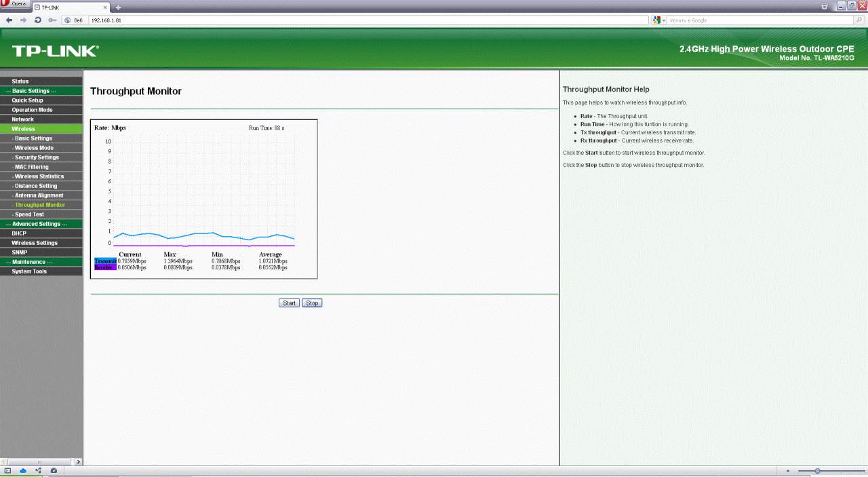Go forward with the browser forward arrow
This screenshot has height=477, width=868.
click(x=24, y=20)
